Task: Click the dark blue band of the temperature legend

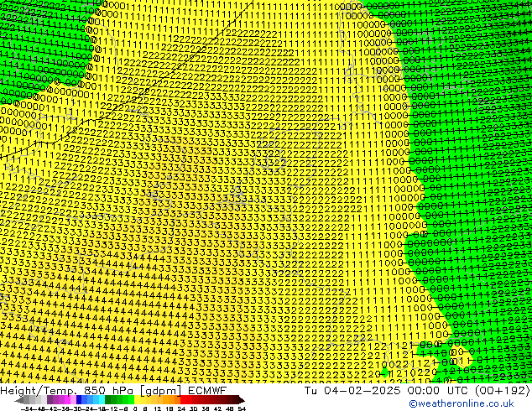Action: [x=79, y=400]
